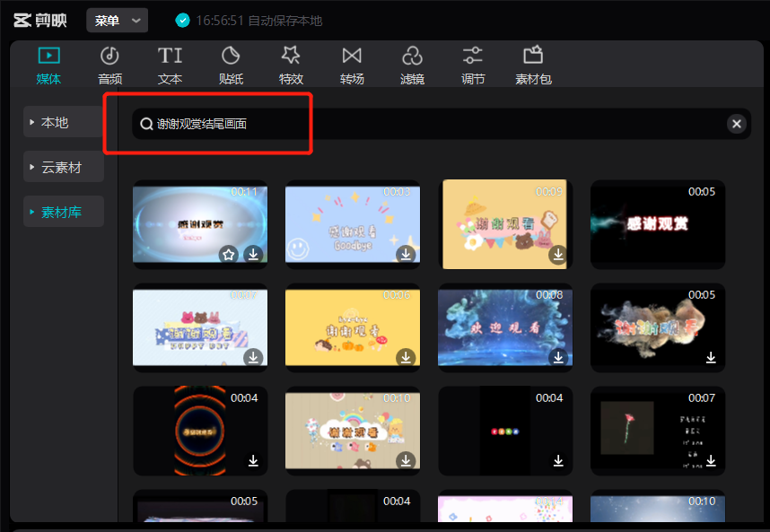770x532 pixels.
Task: Open the 菜单 dropdown menu
Action: point(117,21)
